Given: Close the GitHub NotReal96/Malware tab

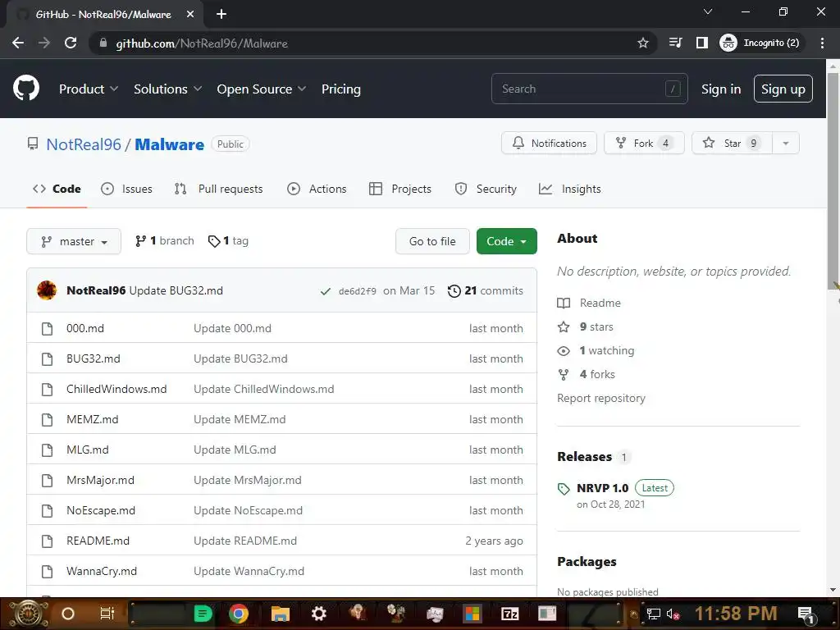Looking at the screenshot, I should (190, 15).
